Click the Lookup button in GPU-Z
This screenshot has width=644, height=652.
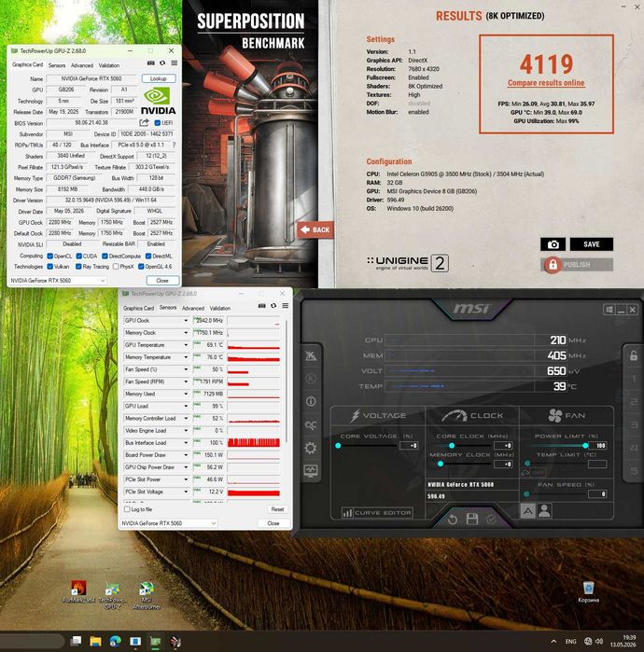coord(159,78)
